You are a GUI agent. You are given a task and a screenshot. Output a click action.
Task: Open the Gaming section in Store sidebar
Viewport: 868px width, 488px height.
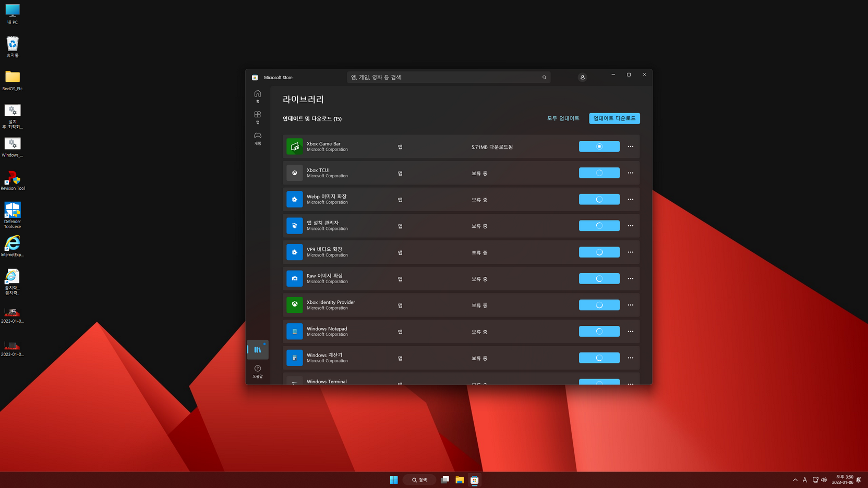coord(258,138)
